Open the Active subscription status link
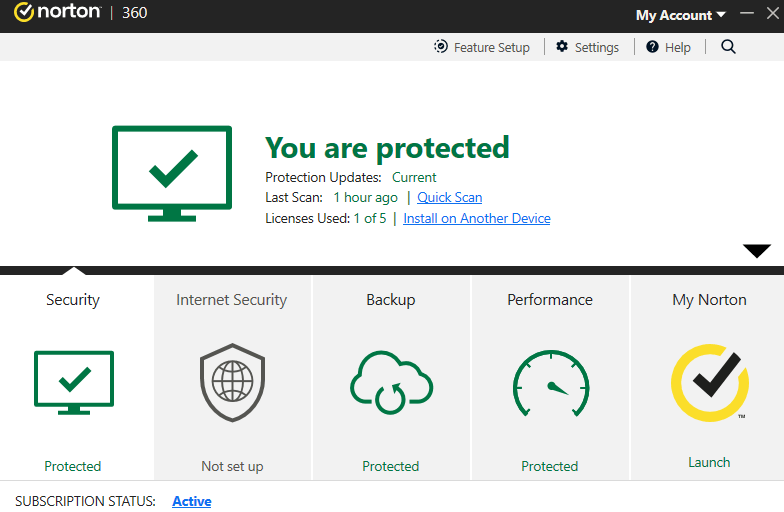 (192, 502)
